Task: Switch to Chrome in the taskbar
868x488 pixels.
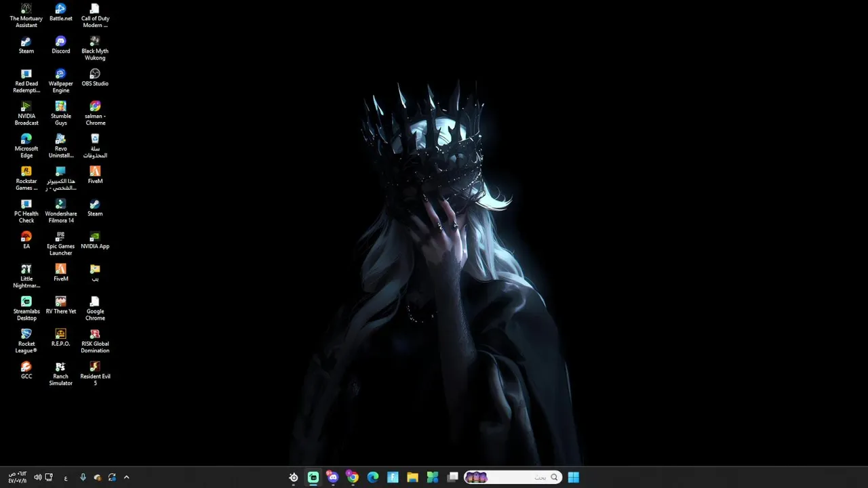Action: (353, 477)
